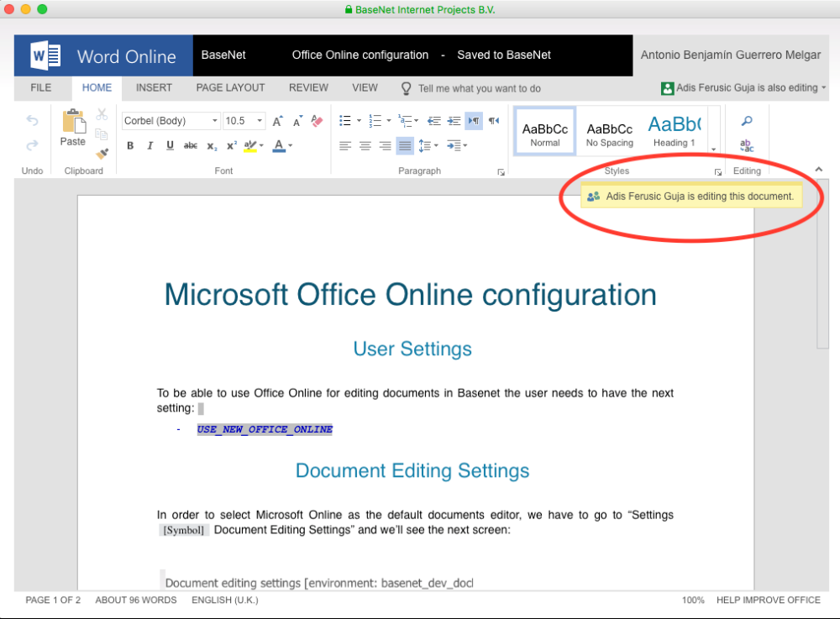Viewport: 840px width, 619px height.
Task: Switch to the REVIEW tab
Action: pos(308,88)
